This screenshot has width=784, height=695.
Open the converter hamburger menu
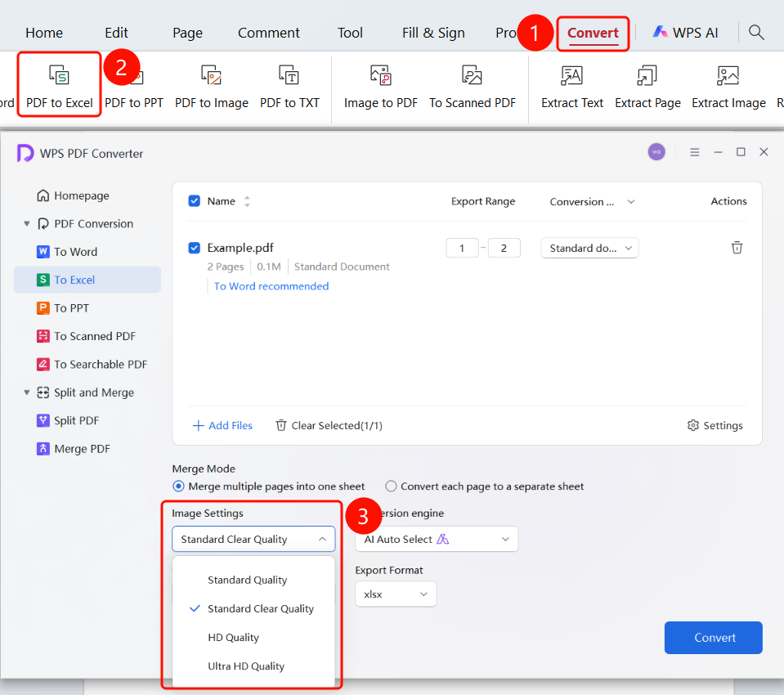click(695, 152)
